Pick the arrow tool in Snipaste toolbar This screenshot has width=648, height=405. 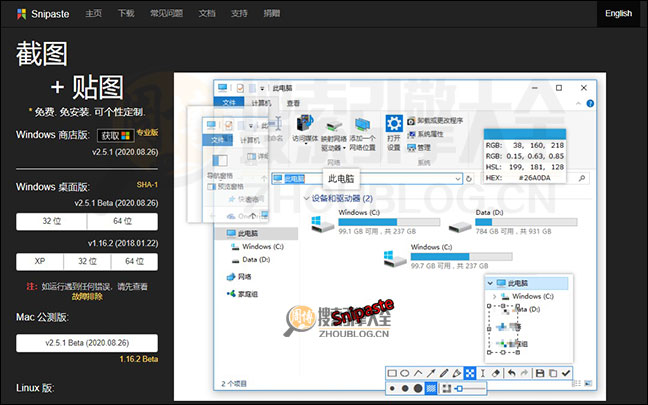click(431, 373)
